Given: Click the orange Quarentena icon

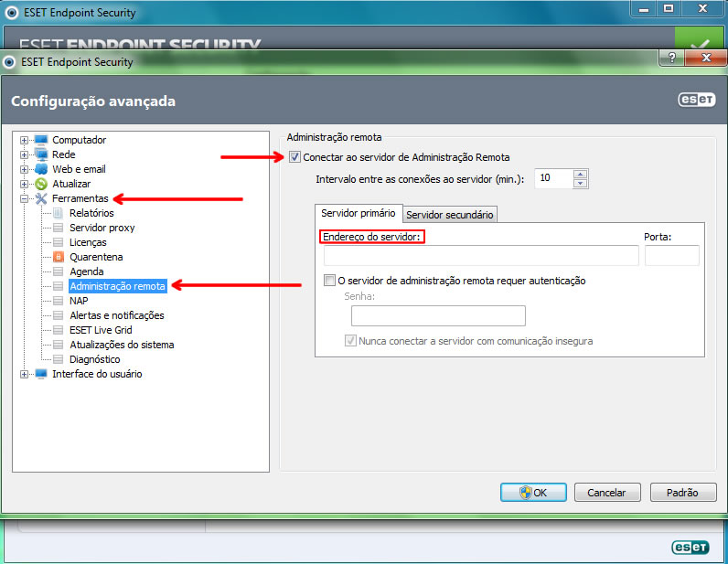Looking at the screenshot, I should 59,257.
